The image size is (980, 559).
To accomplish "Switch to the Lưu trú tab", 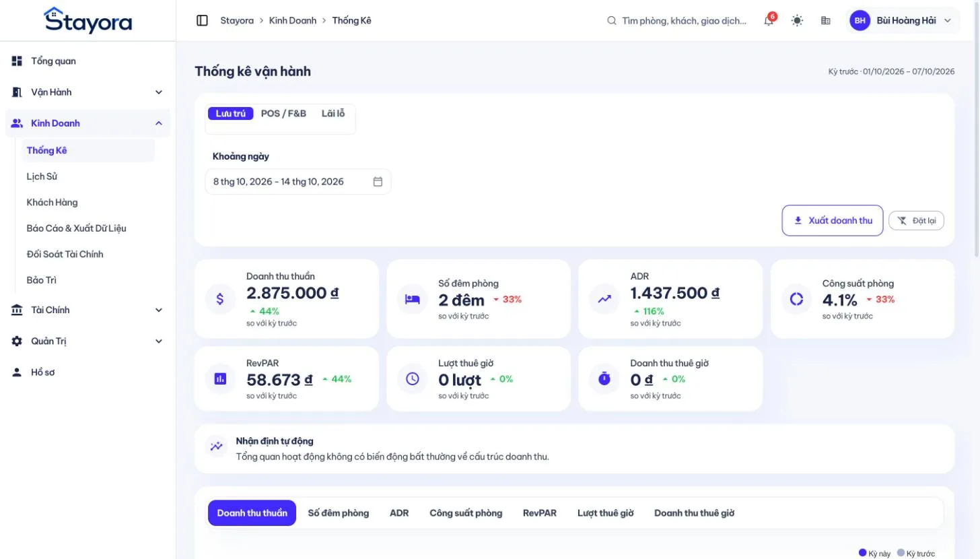I will click(x=230, y=114).
